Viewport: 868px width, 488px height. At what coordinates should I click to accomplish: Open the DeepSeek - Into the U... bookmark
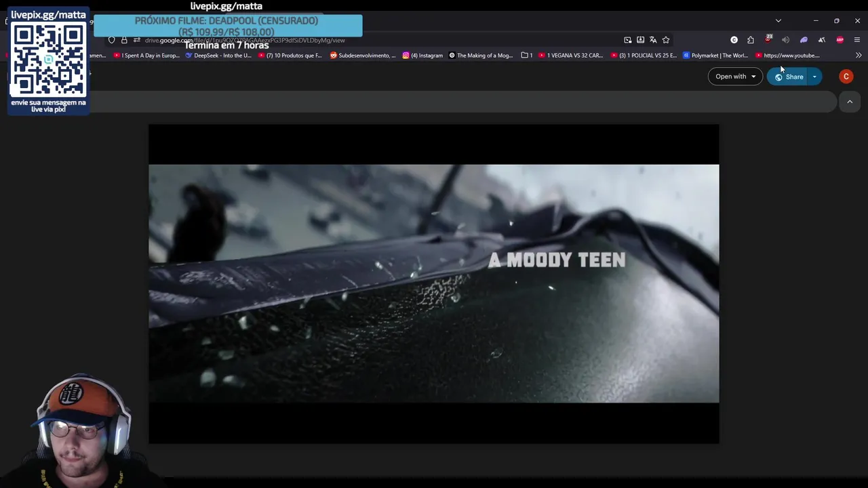[x=218, y=56]
